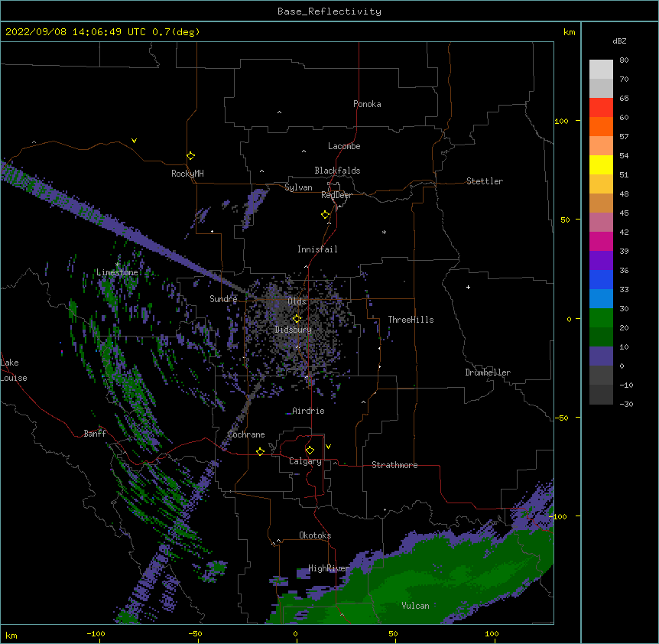The width and height of the screenshot is (659, 644).
Task: Click the Base_Reflectivity title text
Action: pyautogui.click(x=329, y=11)
